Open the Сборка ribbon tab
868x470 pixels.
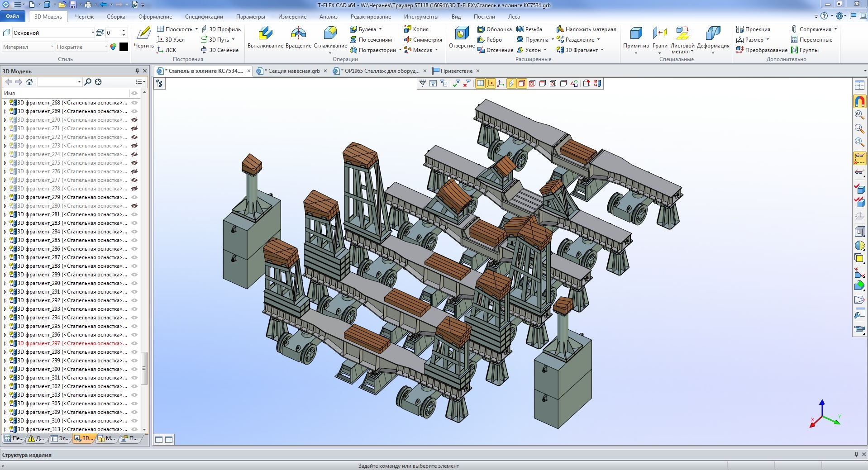coord(116,17)
